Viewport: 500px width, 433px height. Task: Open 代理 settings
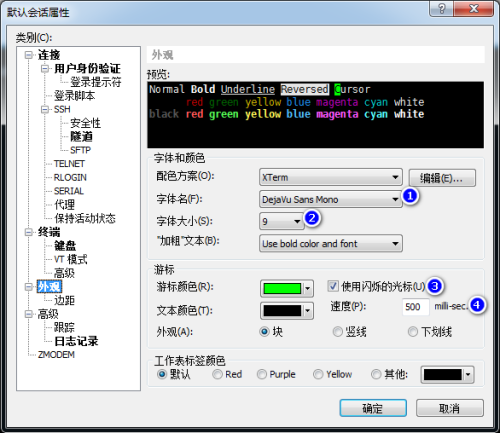[64, 205]
